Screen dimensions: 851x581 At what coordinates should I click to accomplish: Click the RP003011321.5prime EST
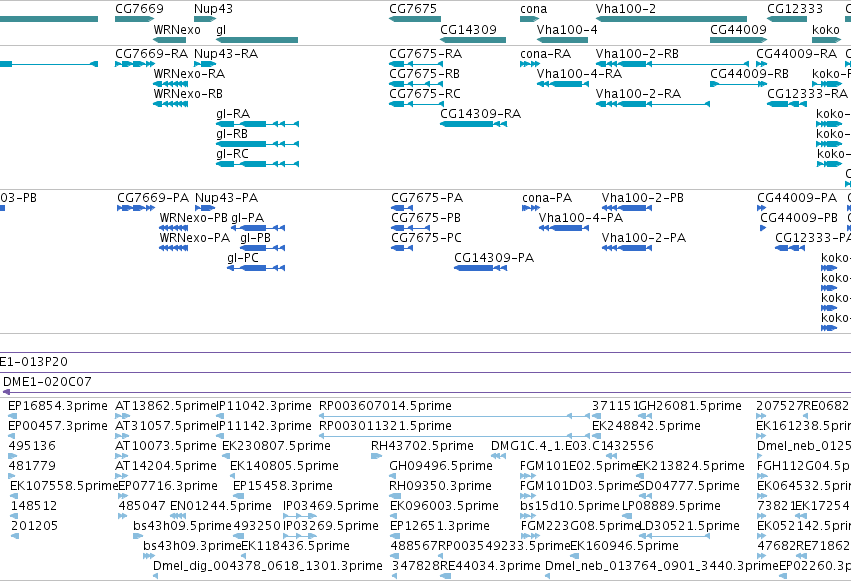[454, 436]
